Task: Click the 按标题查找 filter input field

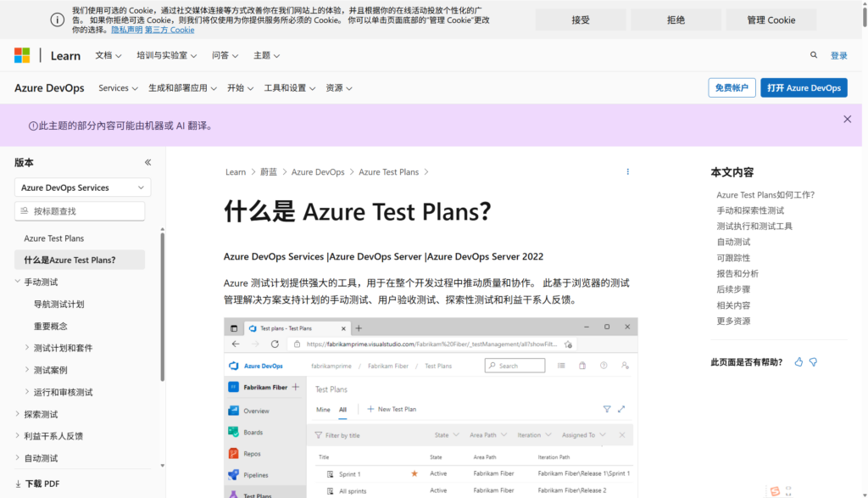Action: pyautogui.click(x=80, y=211)
